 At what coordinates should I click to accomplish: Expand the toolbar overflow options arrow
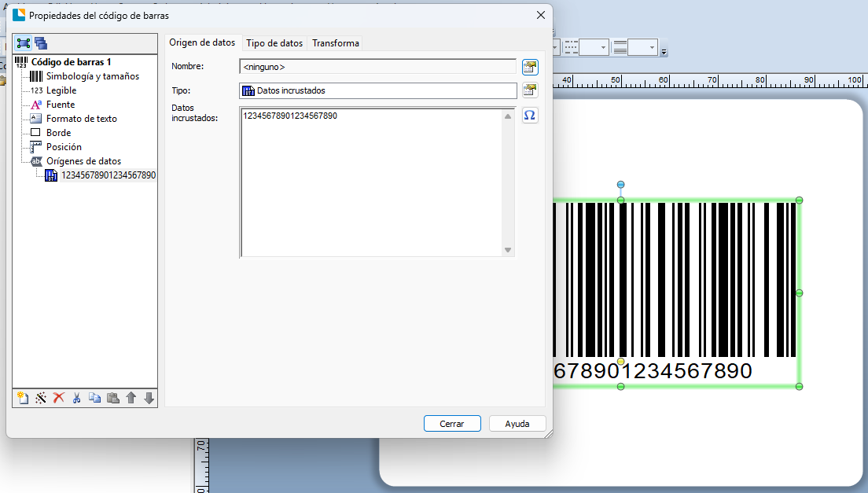pos(664,52)
